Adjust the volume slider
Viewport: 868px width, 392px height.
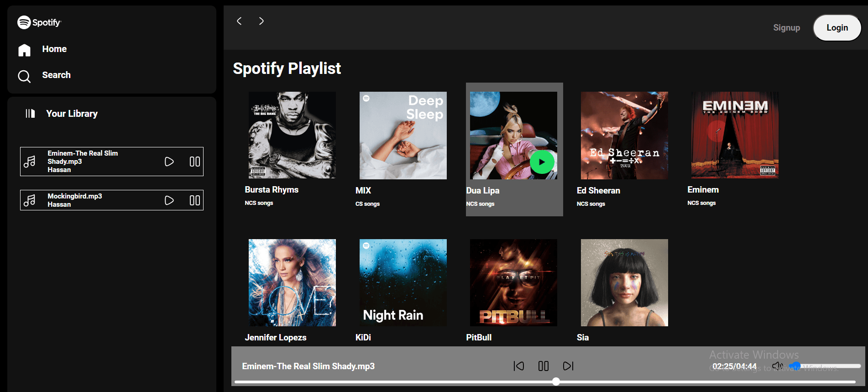(x=826, y=366)
